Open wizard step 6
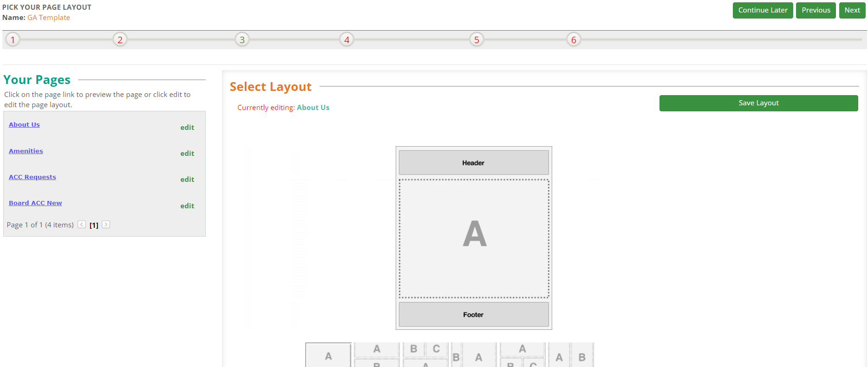 point(574,40)
